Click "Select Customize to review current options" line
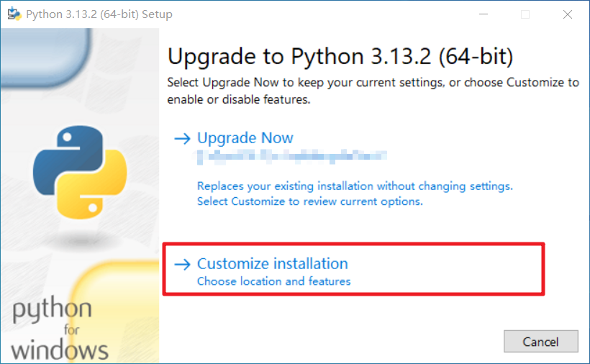 point(310,201)
